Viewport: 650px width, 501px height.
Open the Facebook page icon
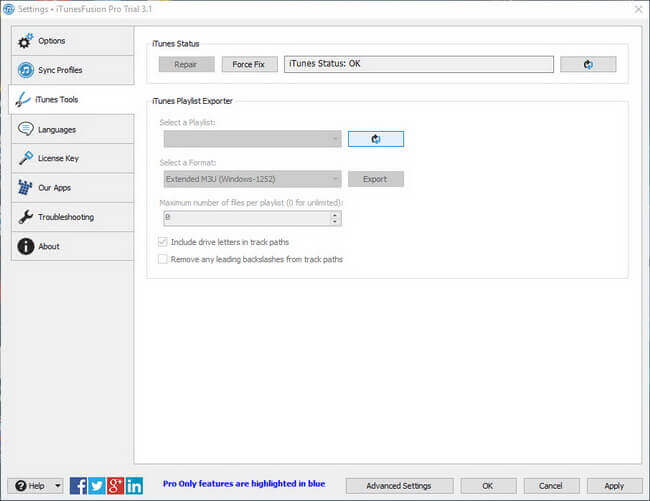[x=78, y=486]
